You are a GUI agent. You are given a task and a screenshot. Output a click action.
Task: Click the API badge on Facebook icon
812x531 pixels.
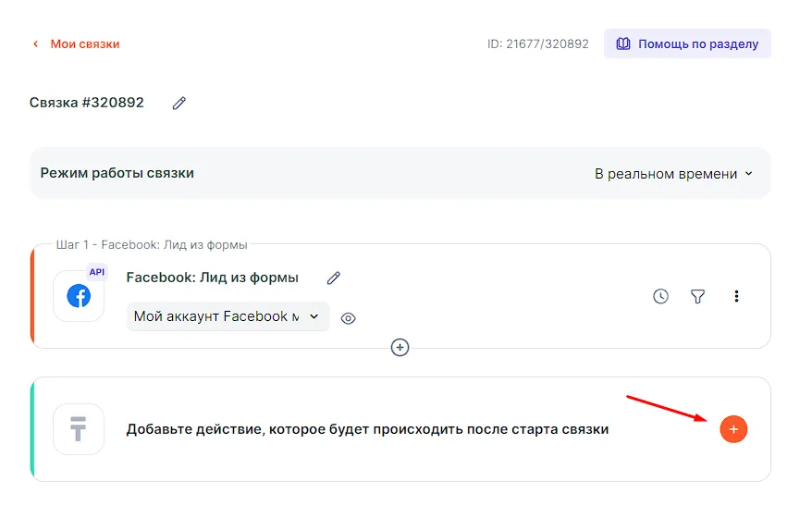[97, 272]
